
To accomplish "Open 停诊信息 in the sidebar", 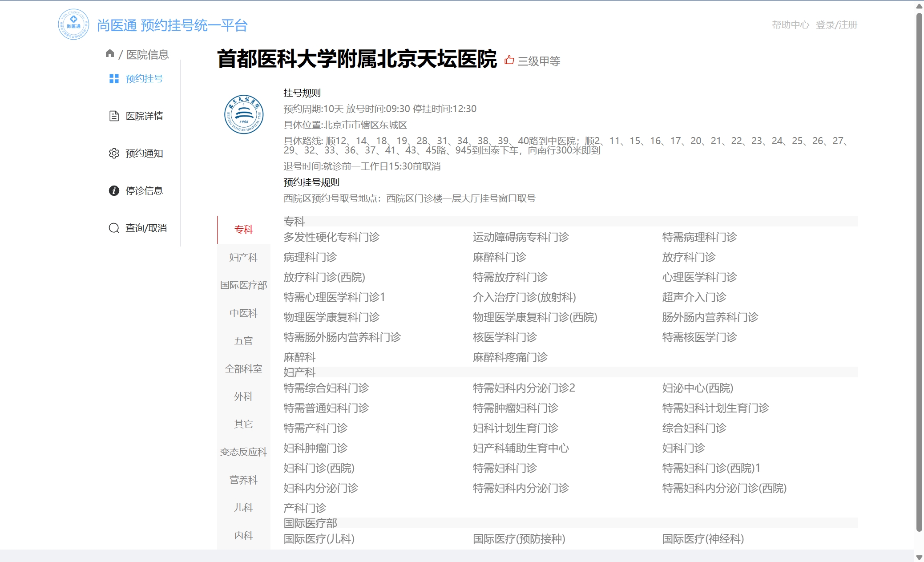I will click(x=144, y=191).
